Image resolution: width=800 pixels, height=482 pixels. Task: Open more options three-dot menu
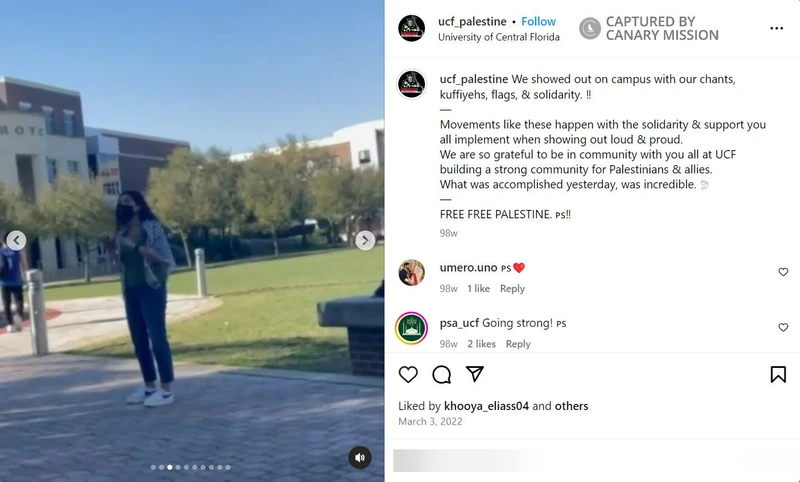tap(777, 28)
